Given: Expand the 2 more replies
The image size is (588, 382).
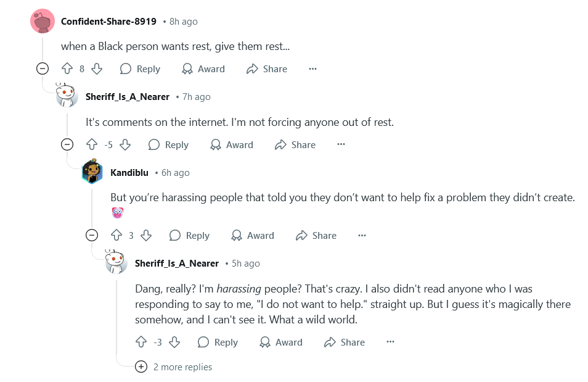Looking at the screenshot, I should point(174,367).
